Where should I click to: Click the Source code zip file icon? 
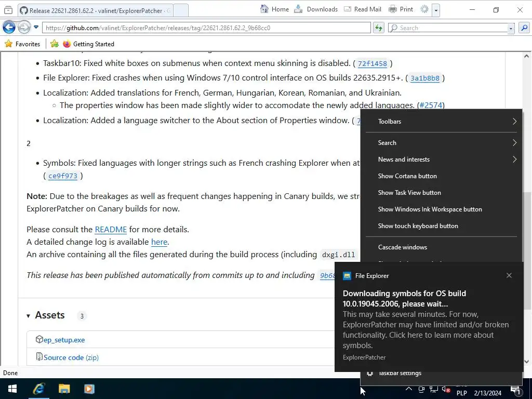(39, 357)
